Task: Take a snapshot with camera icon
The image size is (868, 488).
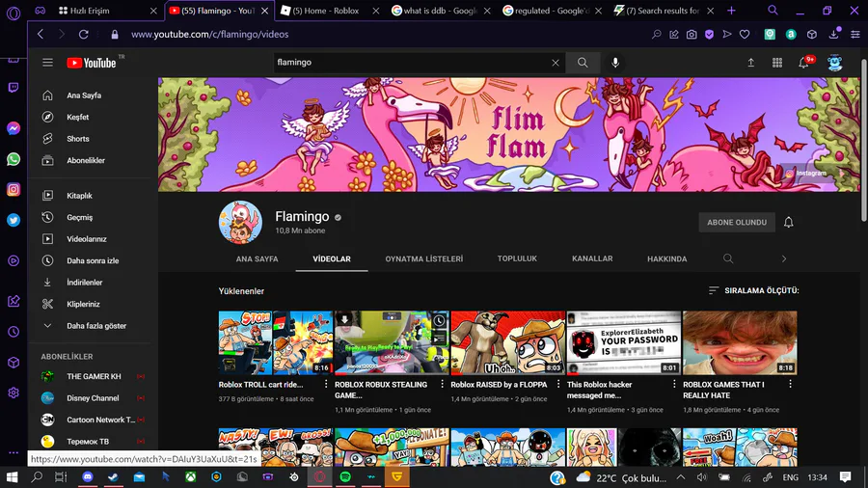Action: tap(692, 35)
